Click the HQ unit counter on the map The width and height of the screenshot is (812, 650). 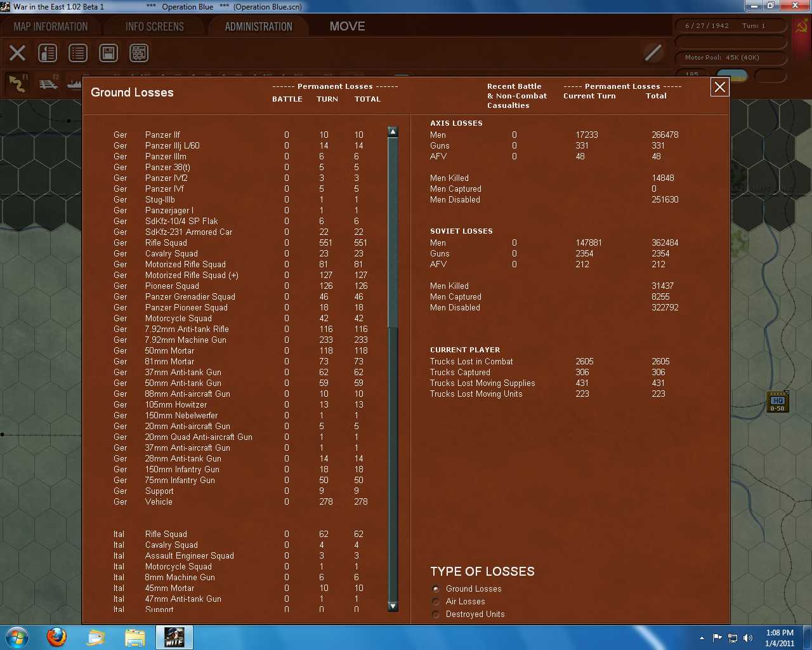778,402
